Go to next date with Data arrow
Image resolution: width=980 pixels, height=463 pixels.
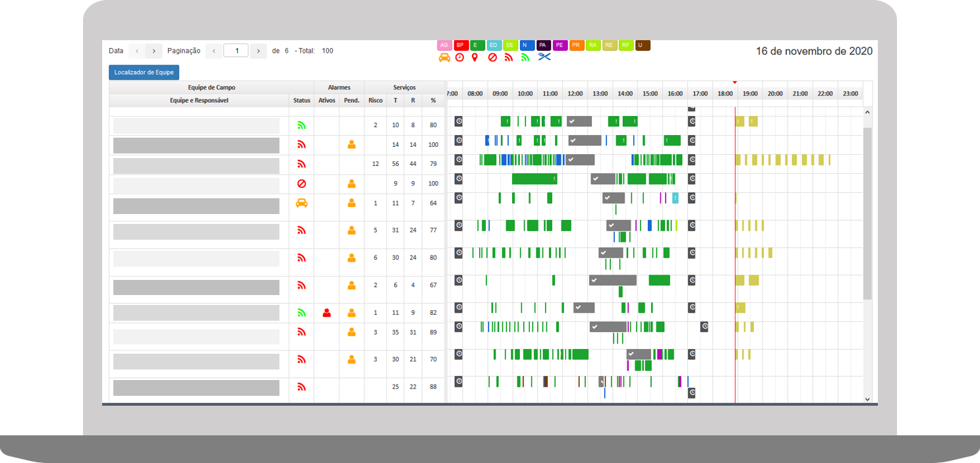[x=154, y=51]
